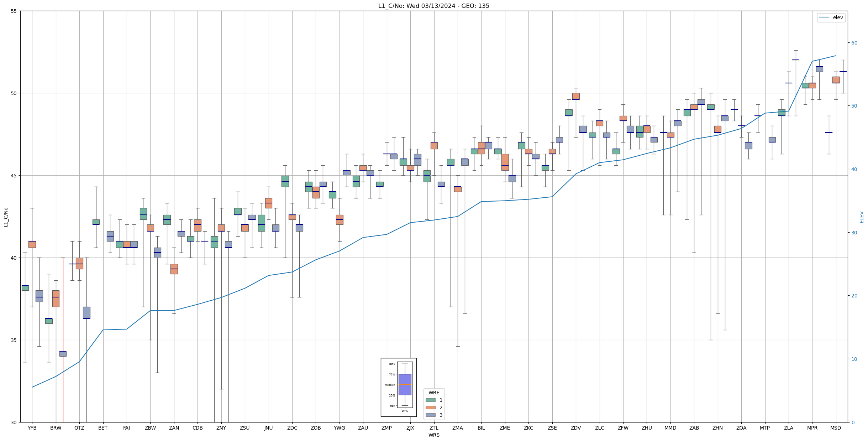The image size is (868, 441).
Task: Click the red whisker line at BRW
Action: coord(63,340)
